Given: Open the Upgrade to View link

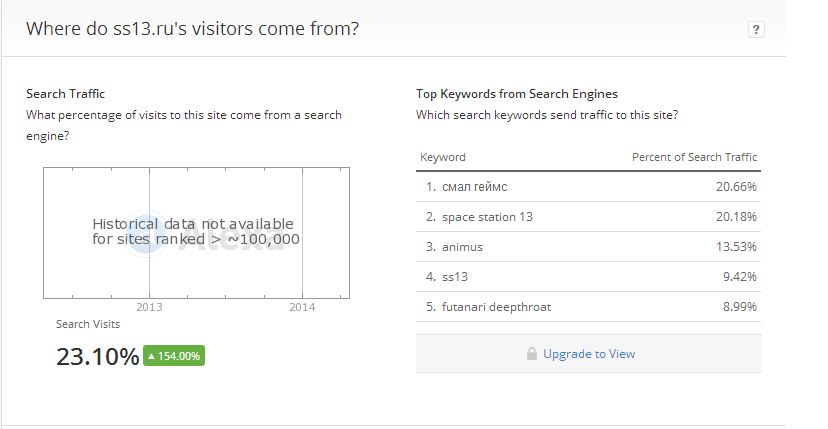Looking at the screenshot, I should [x=589, y=354].
